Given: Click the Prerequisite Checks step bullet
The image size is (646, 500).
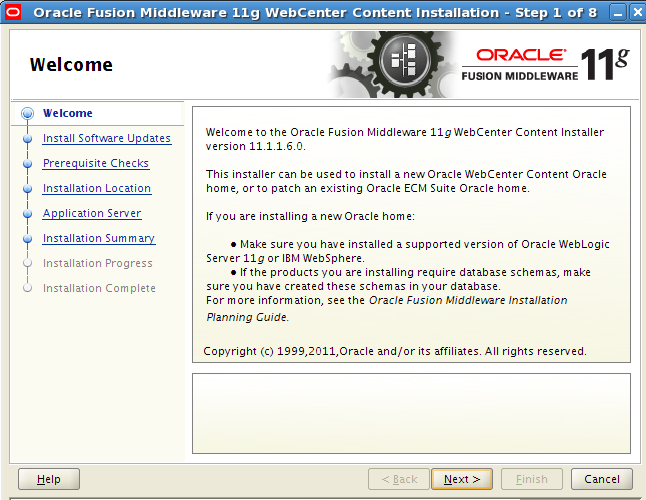Looking at the screenshot, I should [28, 164].
